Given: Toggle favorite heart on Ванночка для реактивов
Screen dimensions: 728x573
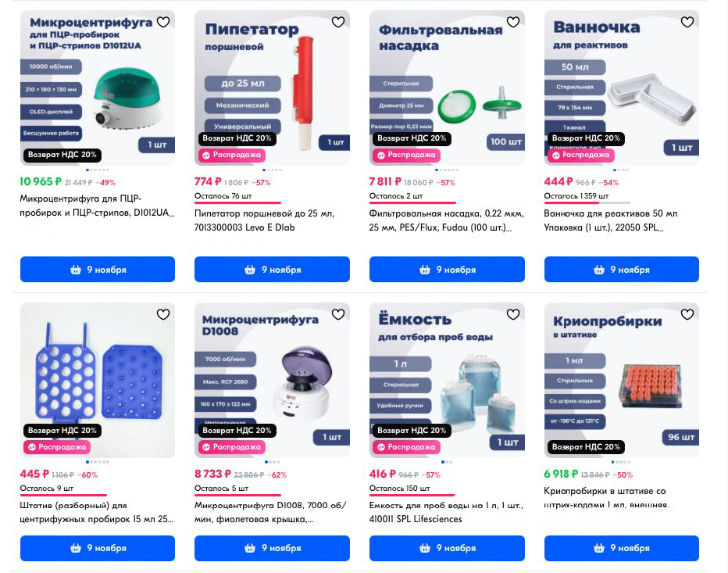Looking at the screenshot, I should (x=687, y=22).
